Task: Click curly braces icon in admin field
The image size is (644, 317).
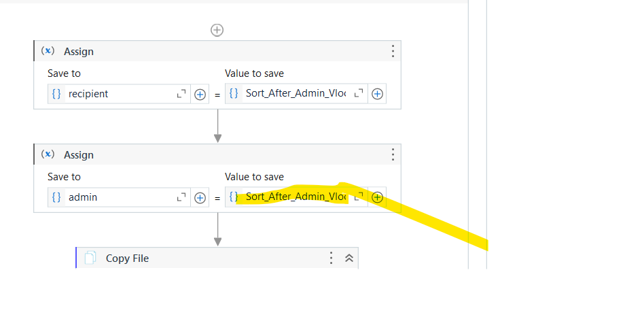Action: [x=56, y=197]
